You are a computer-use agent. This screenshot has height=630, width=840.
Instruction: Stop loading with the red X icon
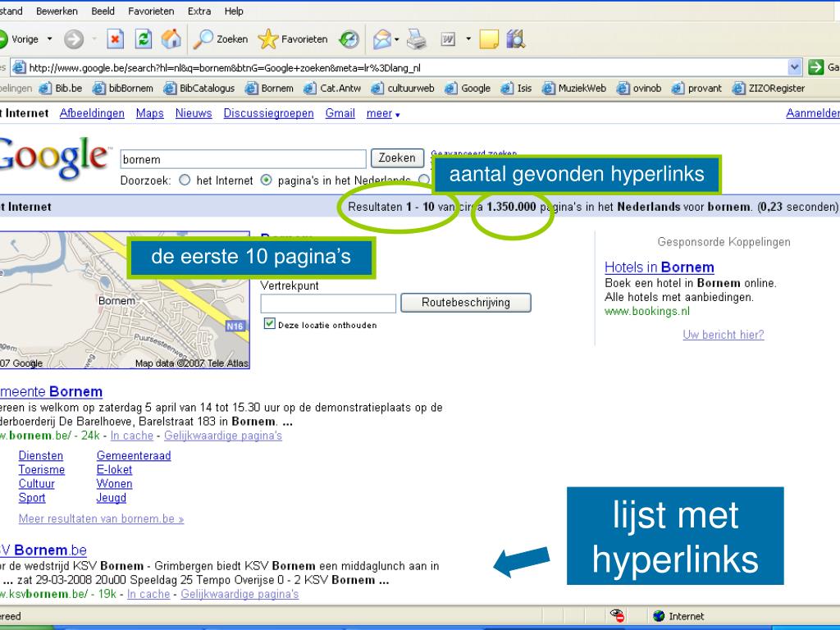coord(115,39)
